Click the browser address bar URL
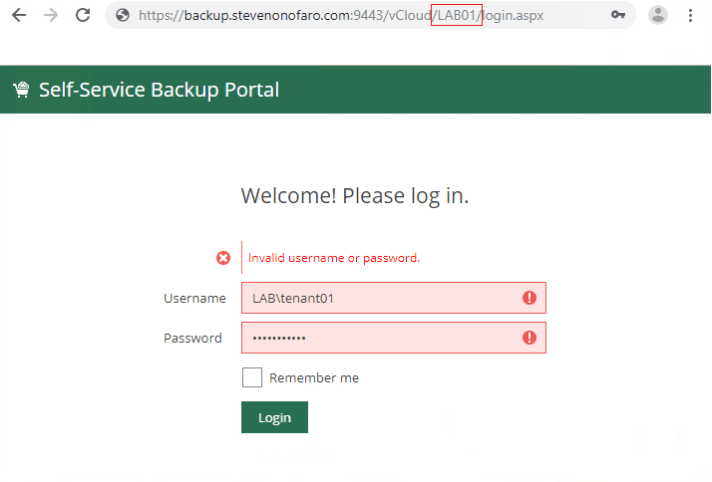This screenshot has width=712, height=482. [x=340, y=16]
